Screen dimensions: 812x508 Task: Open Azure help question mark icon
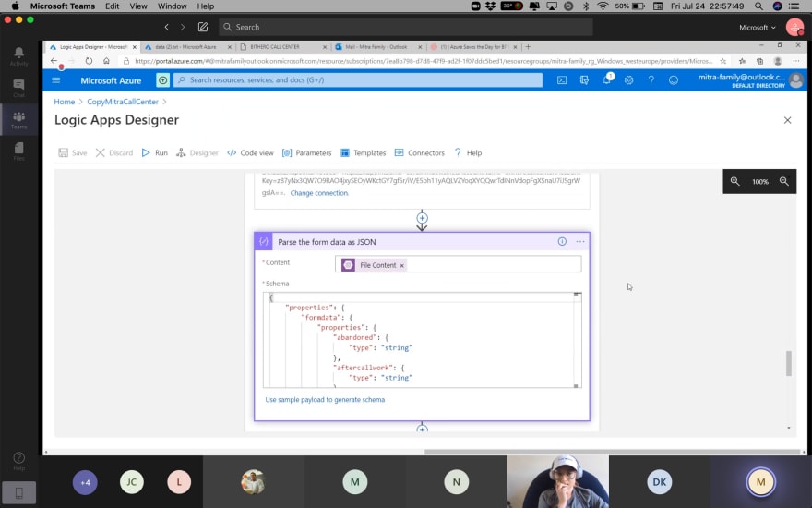tap(651, 79)
